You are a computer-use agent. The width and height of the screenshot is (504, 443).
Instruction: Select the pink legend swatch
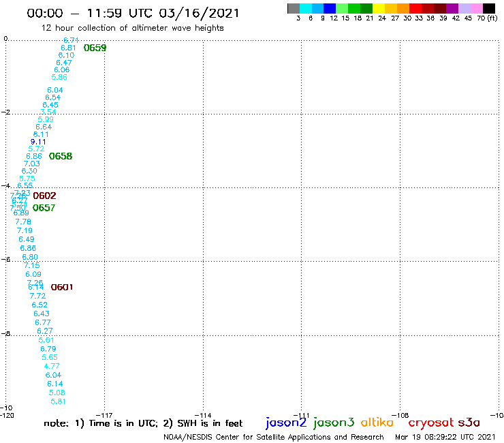[477, 8]
